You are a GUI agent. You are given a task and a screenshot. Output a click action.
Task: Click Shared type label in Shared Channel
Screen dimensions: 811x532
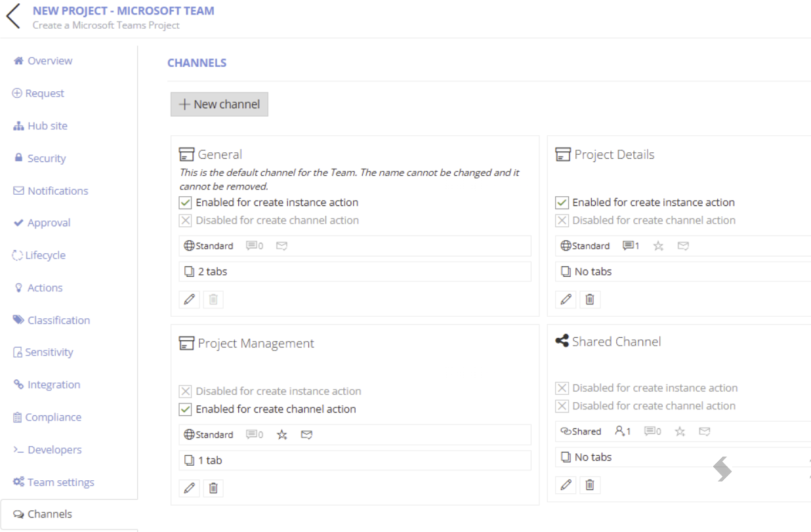pyautogui.click(x=581, y=432)
